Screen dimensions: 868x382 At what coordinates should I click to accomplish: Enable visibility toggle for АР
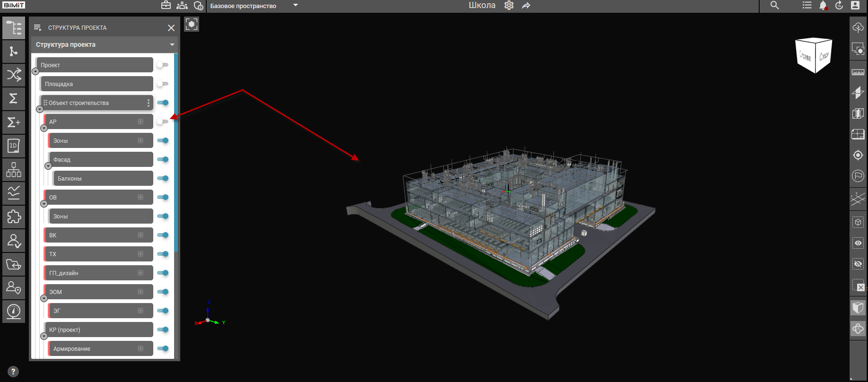(x=163, y=122)
